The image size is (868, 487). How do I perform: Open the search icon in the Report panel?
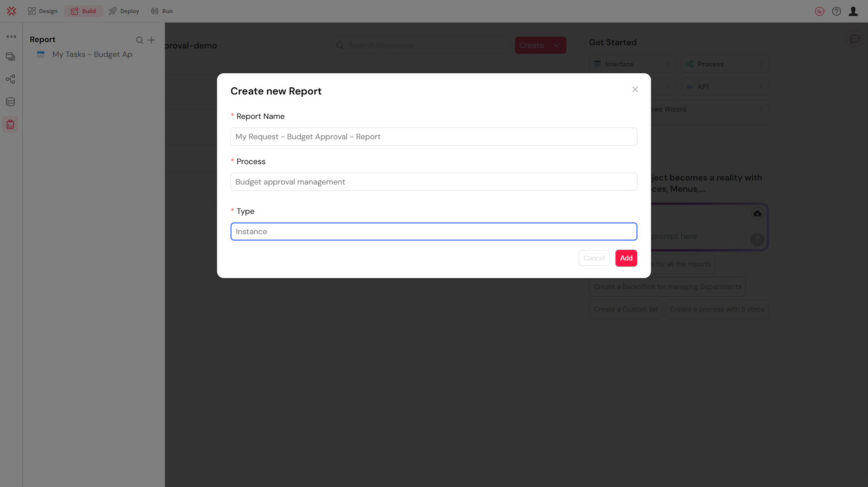tap(139, 40)
